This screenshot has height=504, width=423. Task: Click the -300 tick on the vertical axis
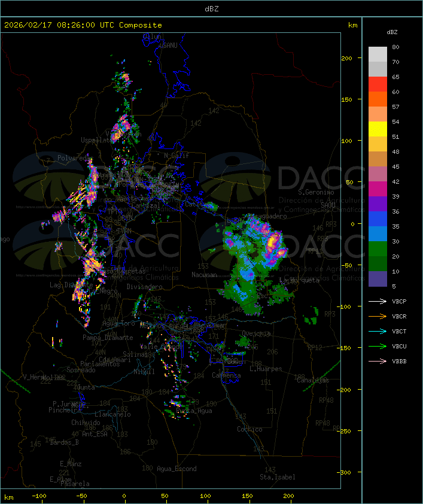(343, 472)
